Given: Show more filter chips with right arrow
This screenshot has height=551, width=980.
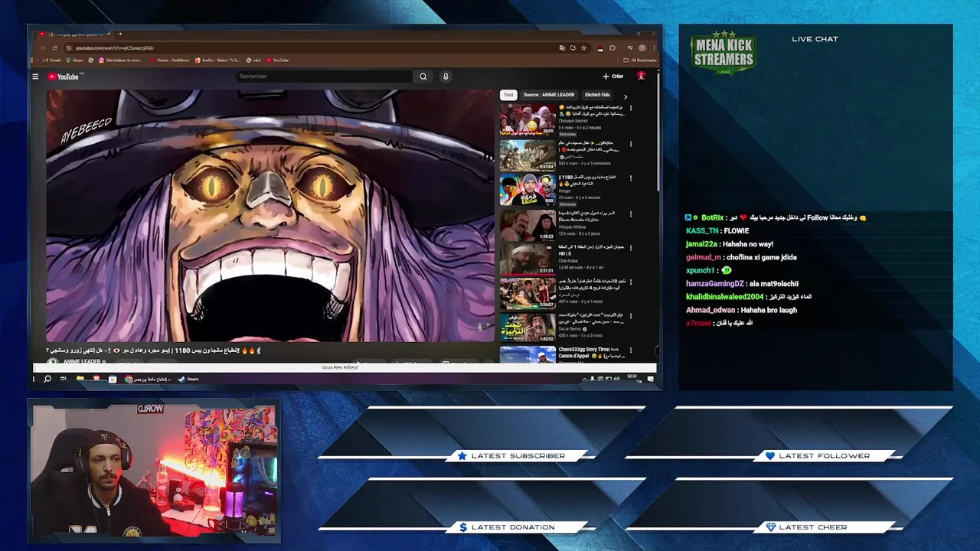Looking at the screenshot, I should tap(626, 96).
